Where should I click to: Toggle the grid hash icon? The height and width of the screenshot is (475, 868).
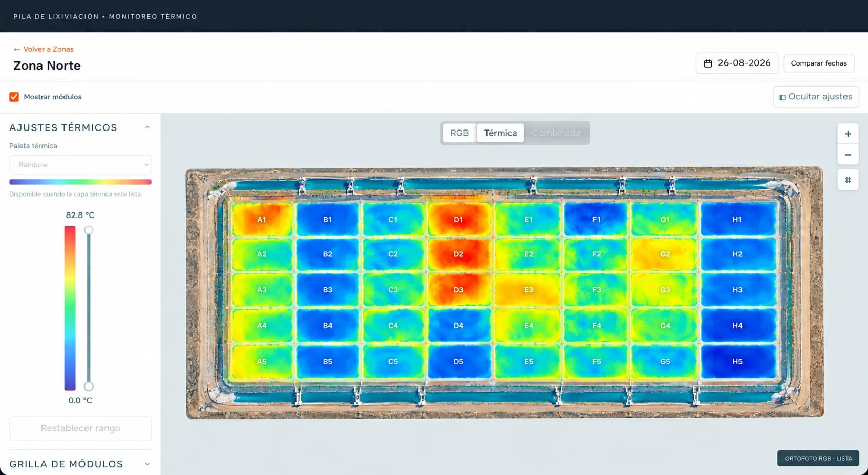tap(848, 180)
